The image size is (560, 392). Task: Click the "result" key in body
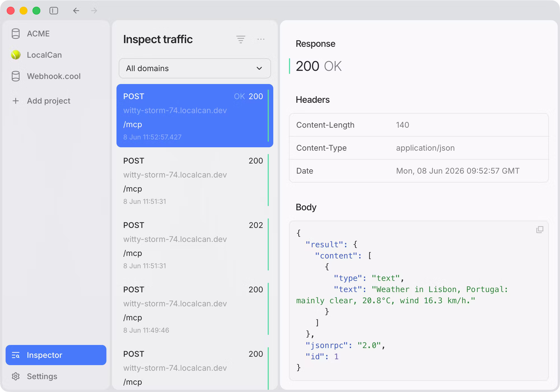pos(324,244)
